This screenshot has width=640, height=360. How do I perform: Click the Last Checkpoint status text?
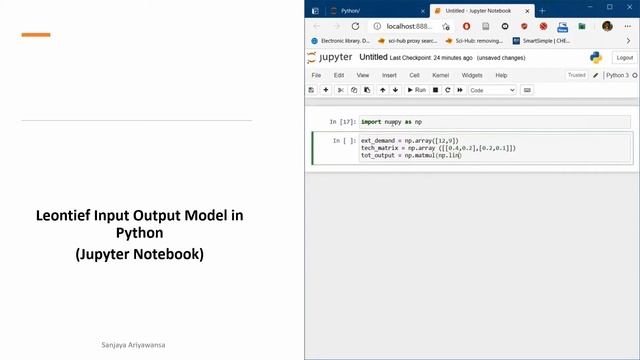point(431,58)
